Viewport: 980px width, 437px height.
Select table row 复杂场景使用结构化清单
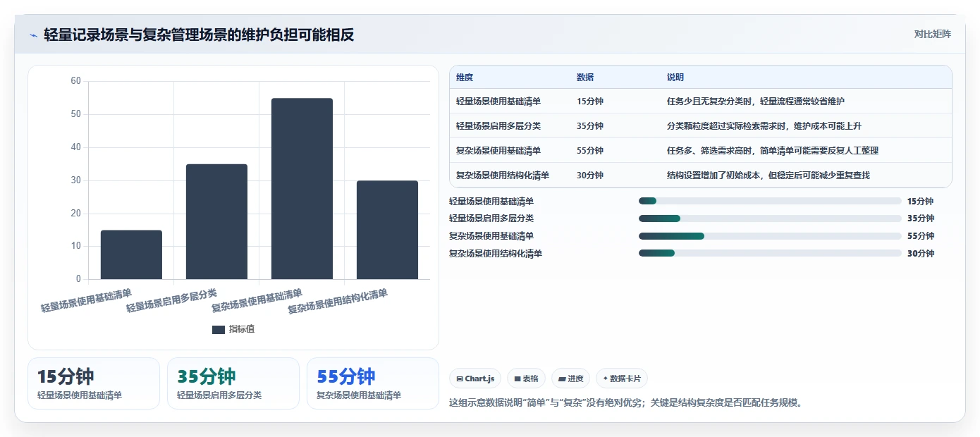point(700,175)
